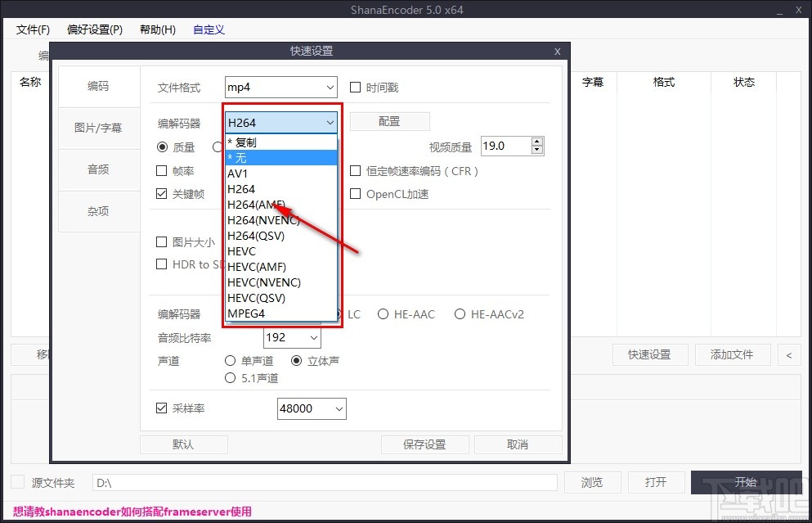Select the 单声道 radio button

click(231, 360)
